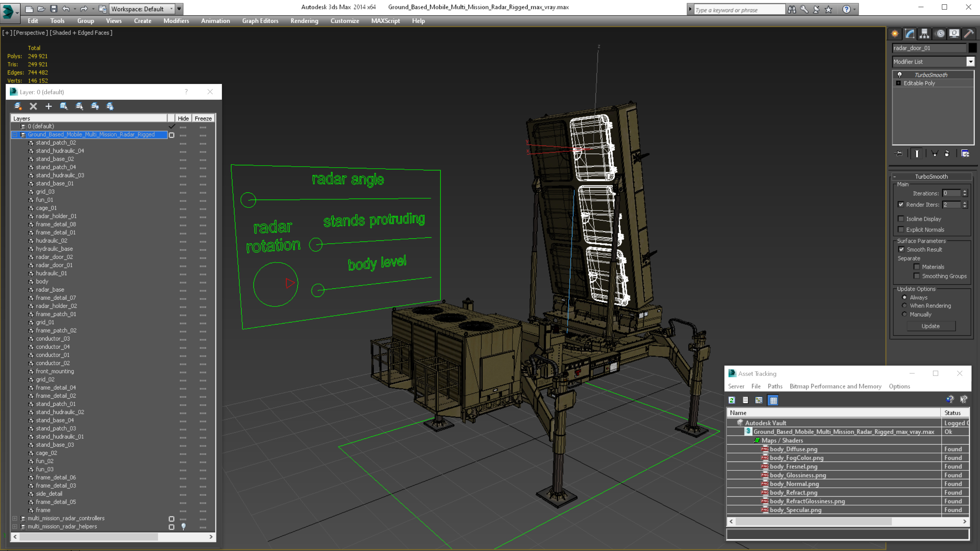Uncheck the Smooth Result checkbox

tap(901, 249)
